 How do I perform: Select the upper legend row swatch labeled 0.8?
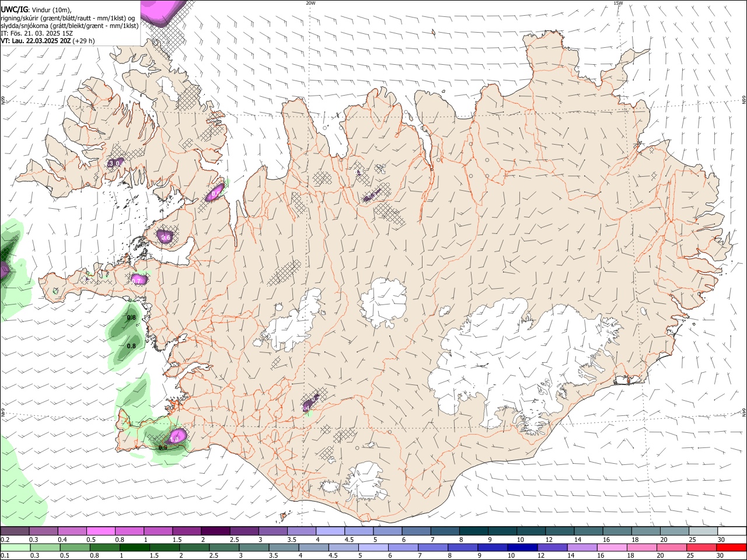129,531
